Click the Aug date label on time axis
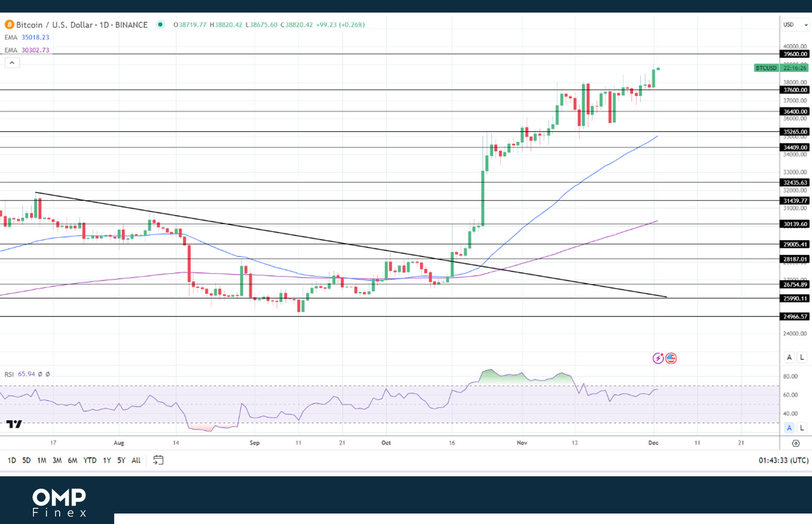 pos(119,443)
